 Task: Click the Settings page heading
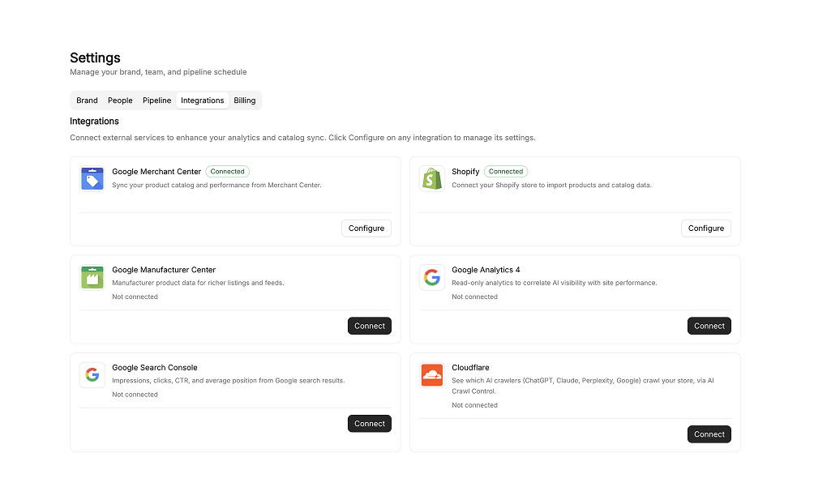point(95,58)
